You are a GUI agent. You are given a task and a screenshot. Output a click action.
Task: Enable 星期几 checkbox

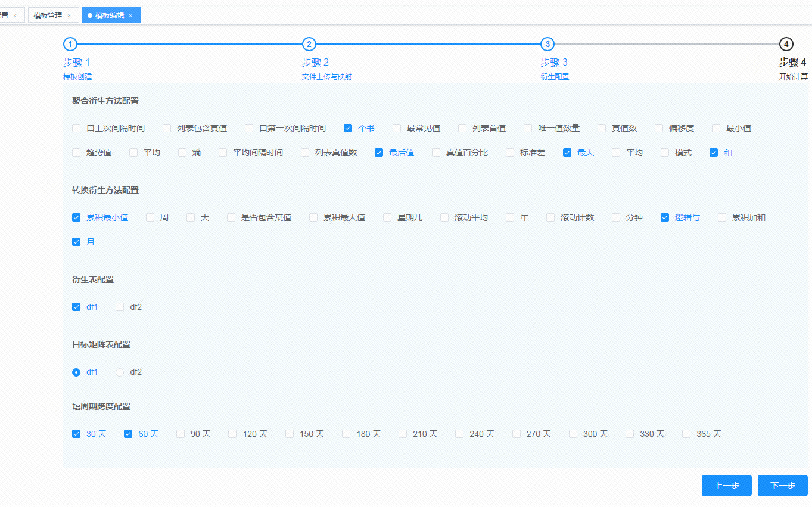(387, 217)
